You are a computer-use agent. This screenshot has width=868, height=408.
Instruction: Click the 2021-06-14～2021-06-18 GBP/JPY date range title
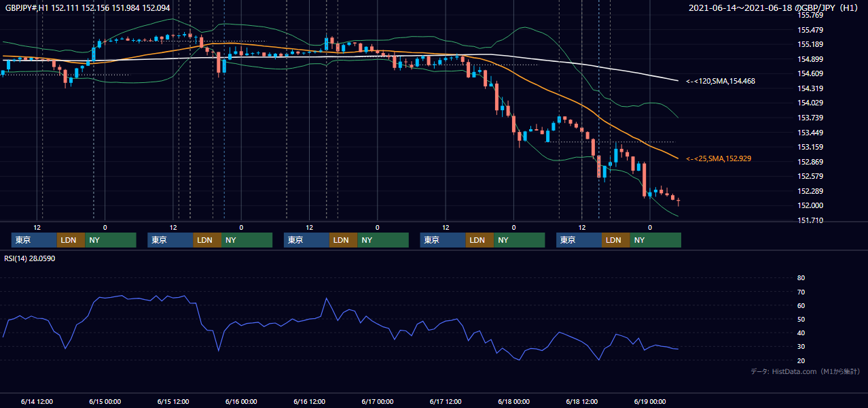774,7
